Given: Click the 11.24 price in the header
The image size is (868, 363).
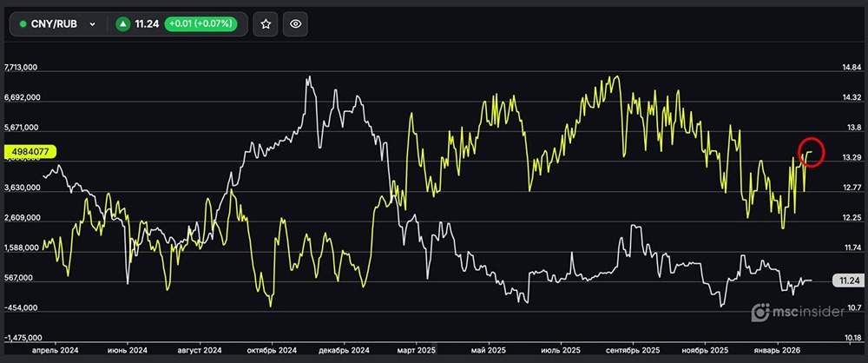Looking at the screenshot, I should coord(148,23).
